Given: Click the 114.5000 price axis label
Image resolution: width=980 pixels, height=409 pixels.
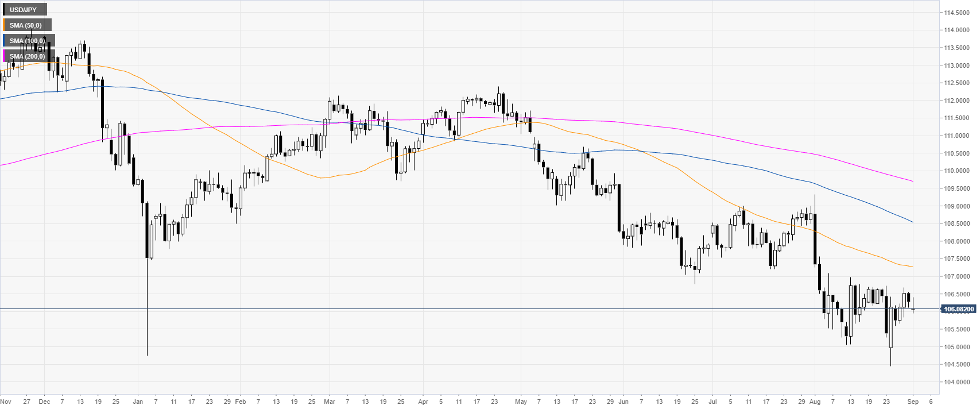Looking at the screenshot, I should (x=957, y=13).
